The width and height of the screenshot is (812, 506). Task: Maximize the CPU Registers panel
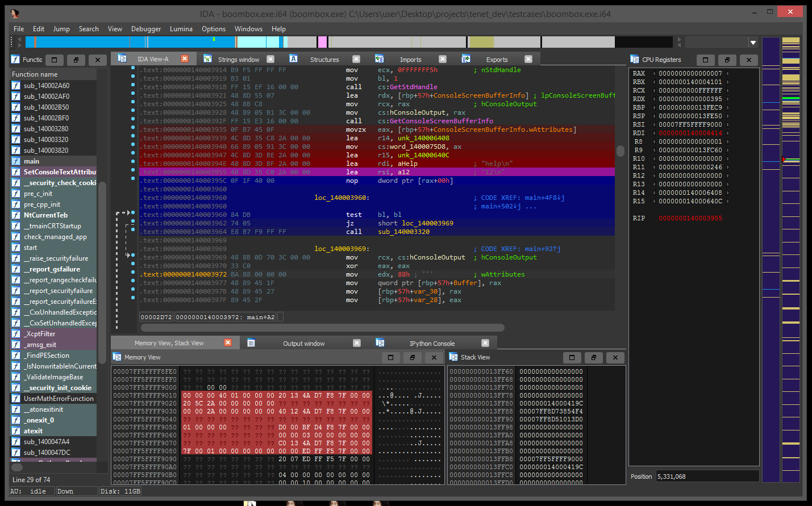[x=705, y=60]
